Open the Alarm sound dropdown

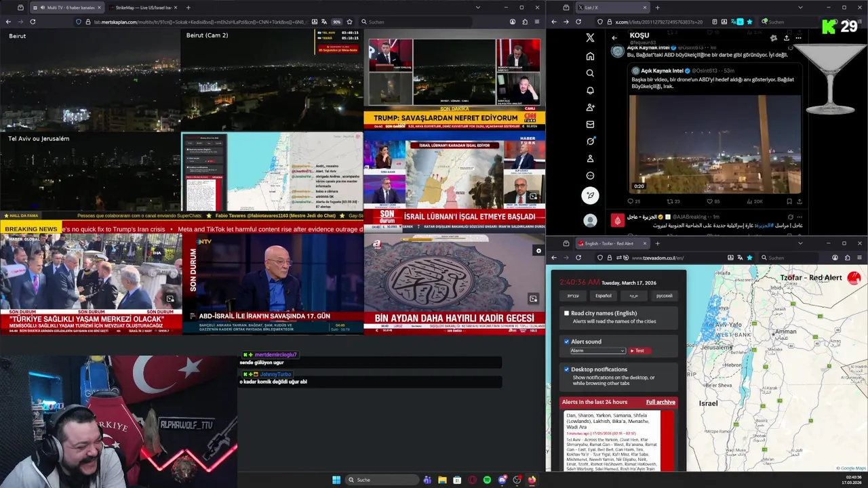(597, 351)
